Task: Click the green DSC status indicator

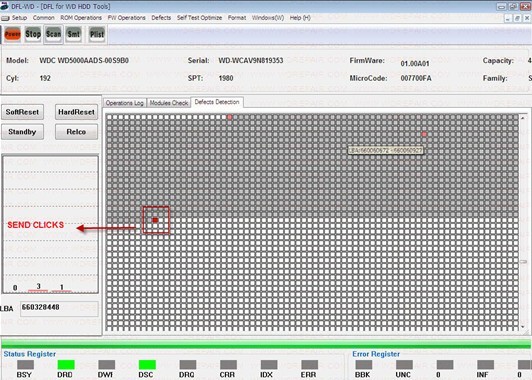Action: click(147, 365)
